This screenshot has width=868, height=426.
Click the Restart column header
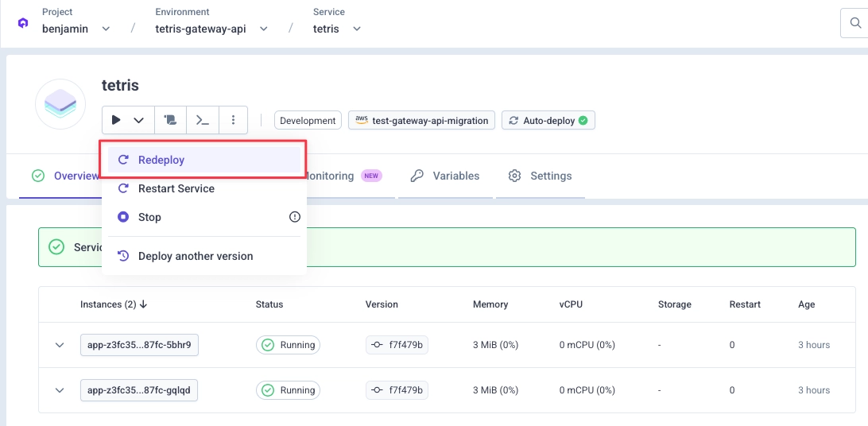(x=745, y=304)
